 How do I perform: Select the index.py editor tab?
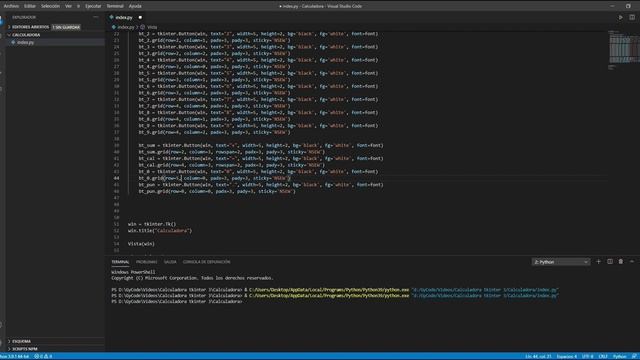pos(124,18)
